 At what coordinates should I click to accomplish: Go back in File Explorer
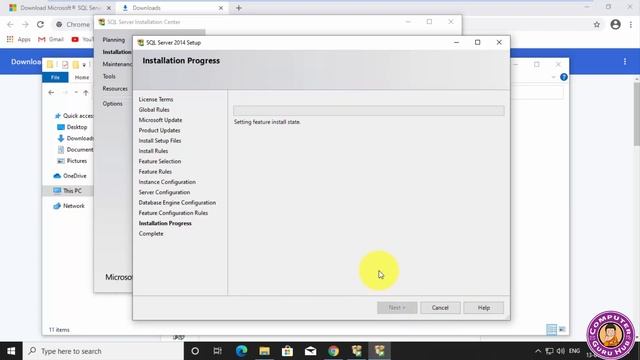(x=51, y=93)
